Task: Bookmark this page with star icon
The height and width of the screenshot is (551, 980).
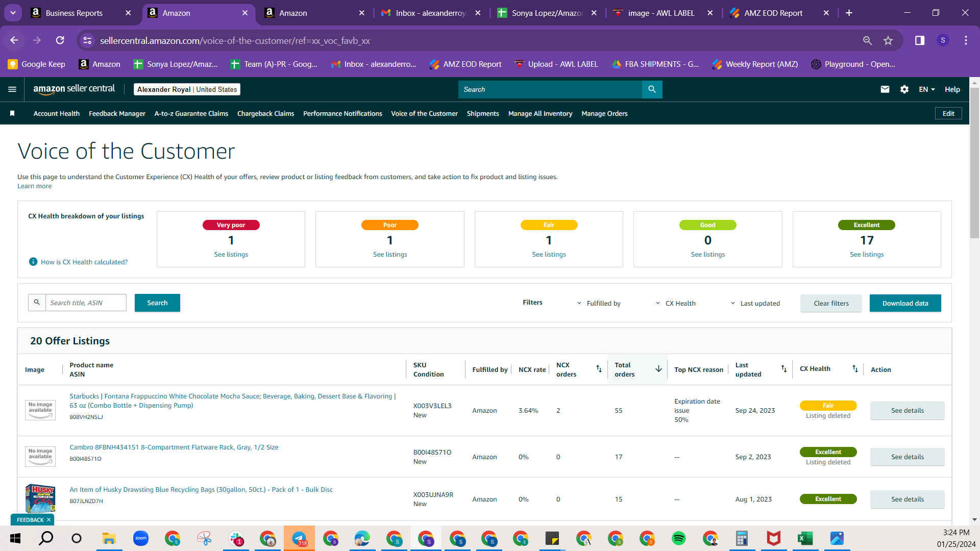Action: click(888, 40)
